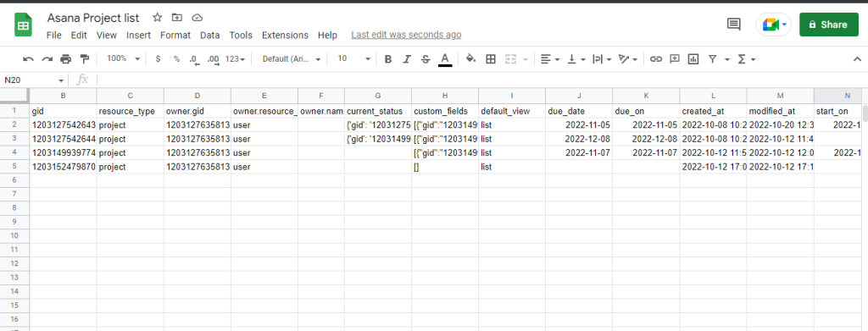868x331 pixels.
Task: Format as percent
Action: pyautogui.click(x=176, y=58)
